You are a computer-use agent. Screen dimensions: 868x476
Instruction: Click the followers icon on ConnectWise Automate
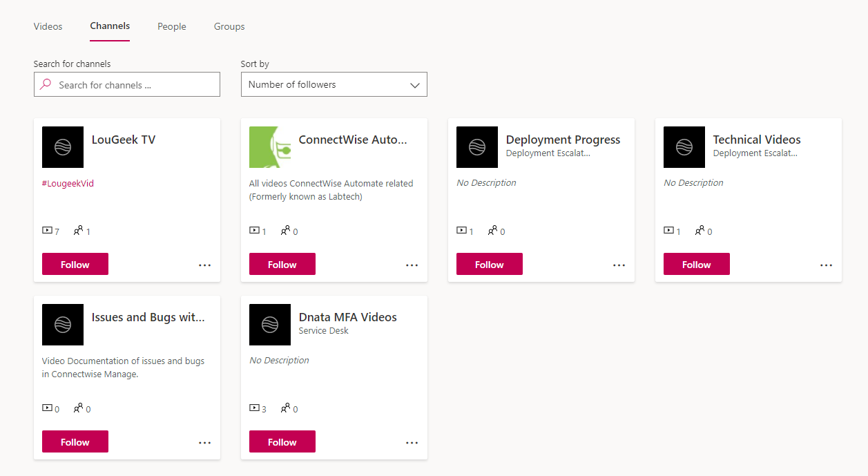click(x=285, y=231)
